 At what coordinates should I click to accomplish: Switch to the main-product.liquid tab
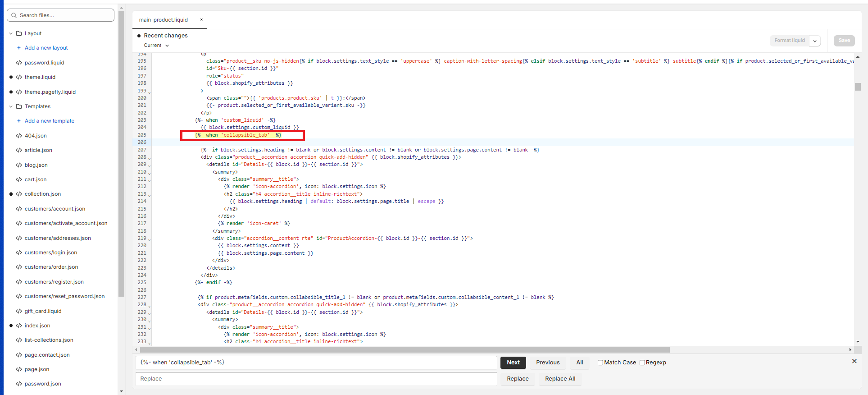[x=164, y=20]
